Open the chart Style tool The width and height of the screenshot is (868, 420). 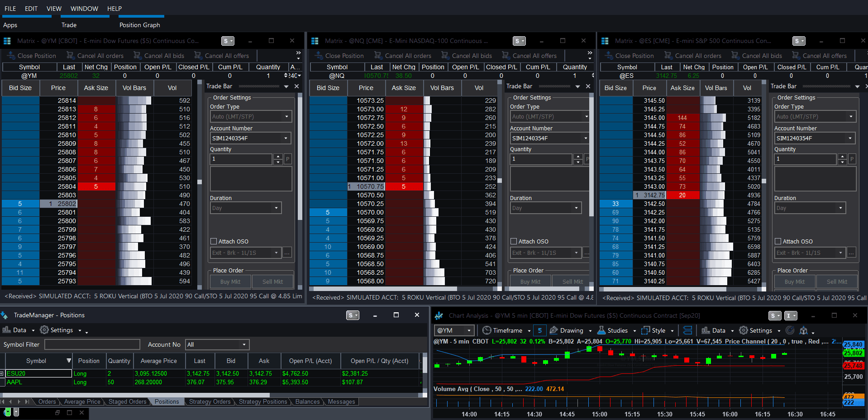[x=646, y=330]
